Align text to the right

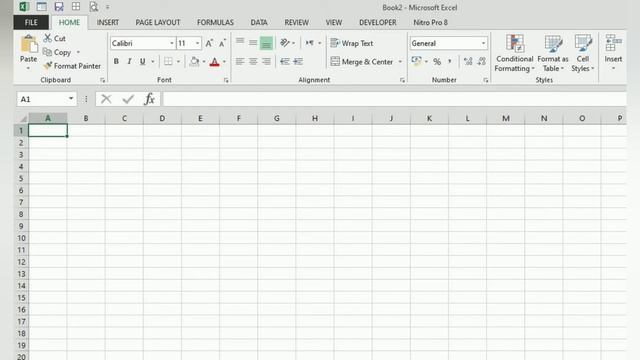(266, 62)
